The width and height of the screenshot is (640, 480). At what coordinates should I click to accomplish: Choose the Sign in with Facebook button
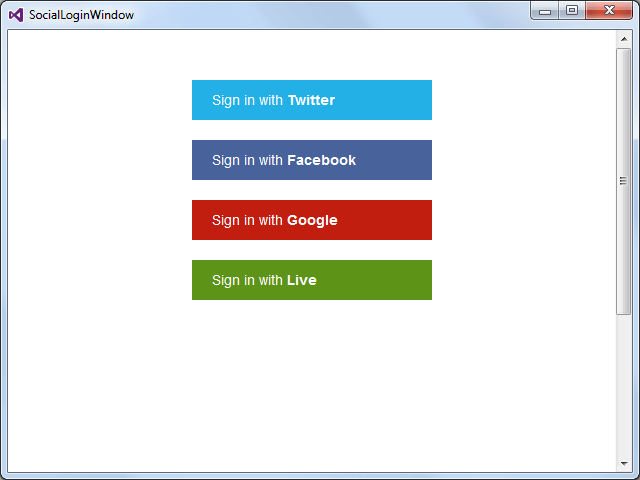pyautogui.click(x=312, y=160)
